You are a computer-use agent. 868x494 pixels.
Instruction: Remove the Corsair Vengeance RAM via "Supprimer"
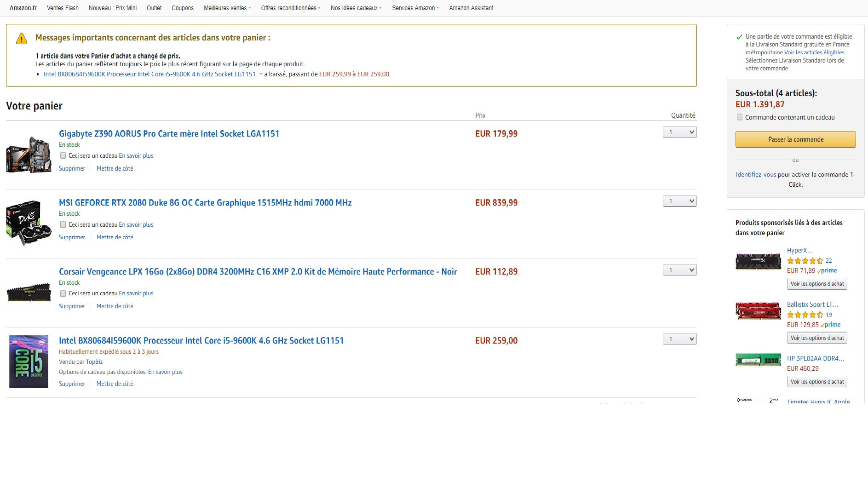tap(72, 306)
